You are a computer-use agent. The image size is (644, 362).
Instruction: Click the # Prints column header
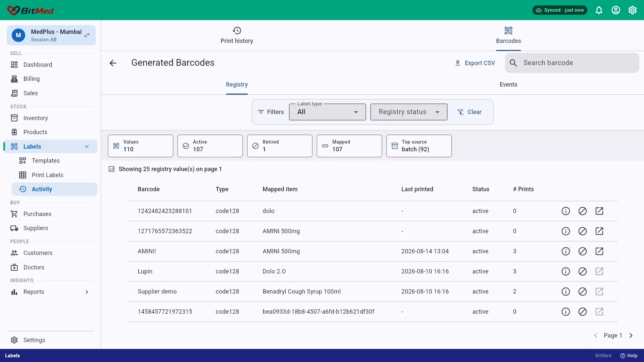tap(523, 189)
